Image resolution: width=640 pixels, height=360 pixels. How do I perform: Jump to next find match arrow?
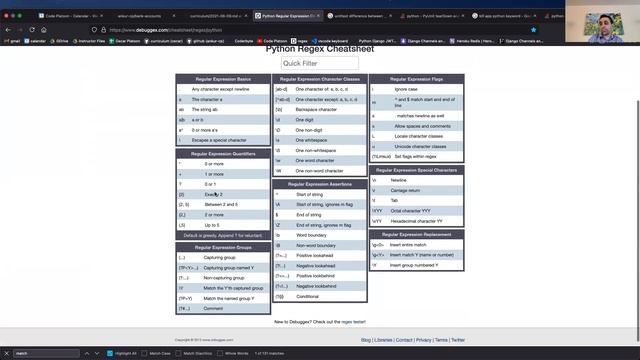pyautogui.click(x=97, y=353)
